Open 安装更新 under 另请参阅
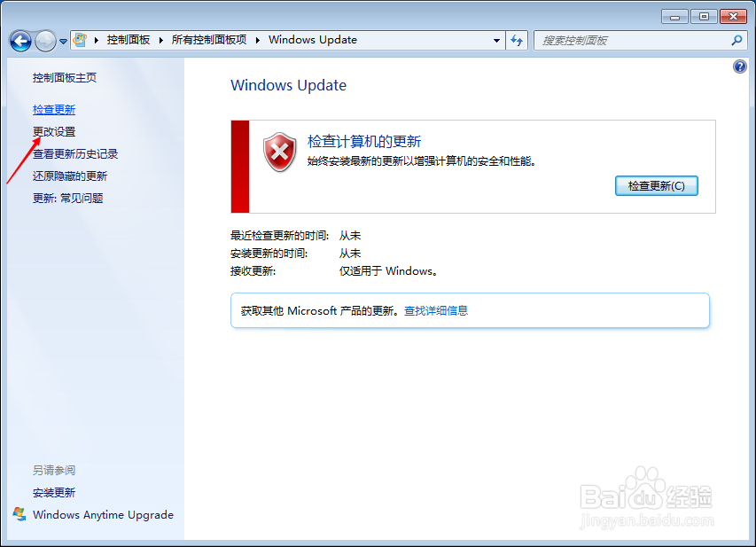This screenshot has height=547, width=756. click(x=54, y=493)
